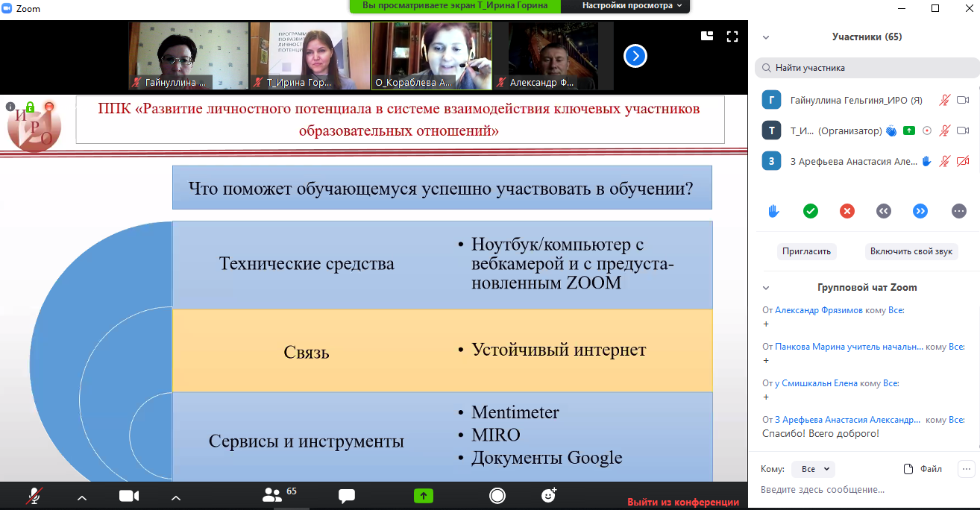Click the Go Faster double-right arrow icon

[920, 211]
